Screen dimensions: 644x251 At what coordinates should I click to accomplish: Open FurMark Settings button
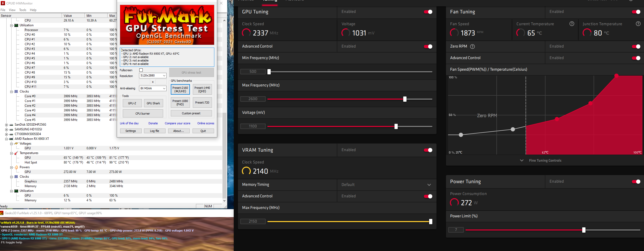click(x=131, y=131)
